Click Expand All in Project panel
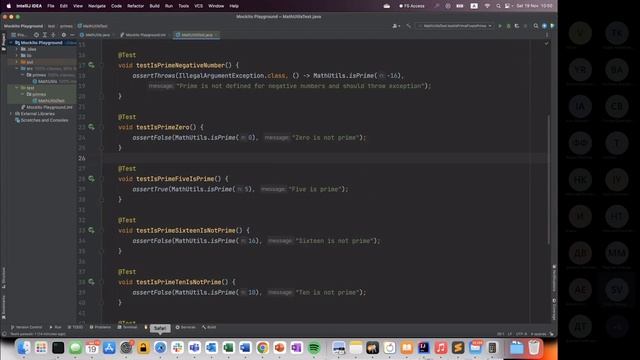 [x=45, y=35]
